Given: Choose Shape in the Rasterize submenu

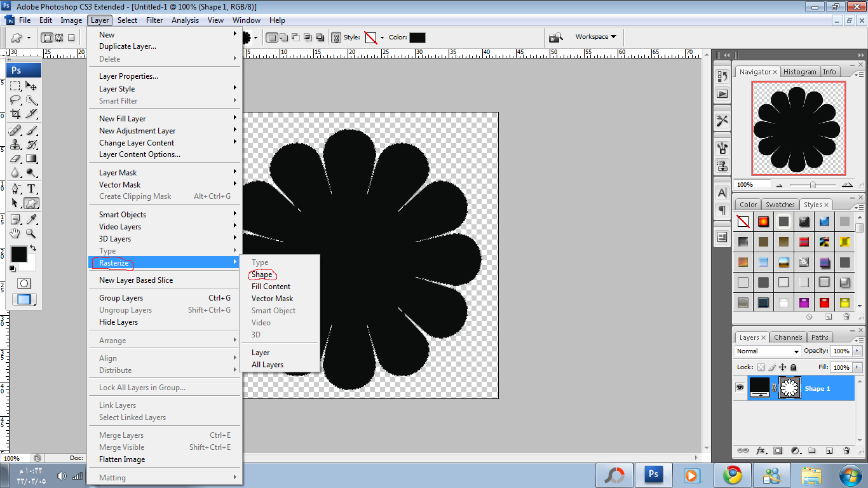Looking at the screenshot, I should 262,274.
